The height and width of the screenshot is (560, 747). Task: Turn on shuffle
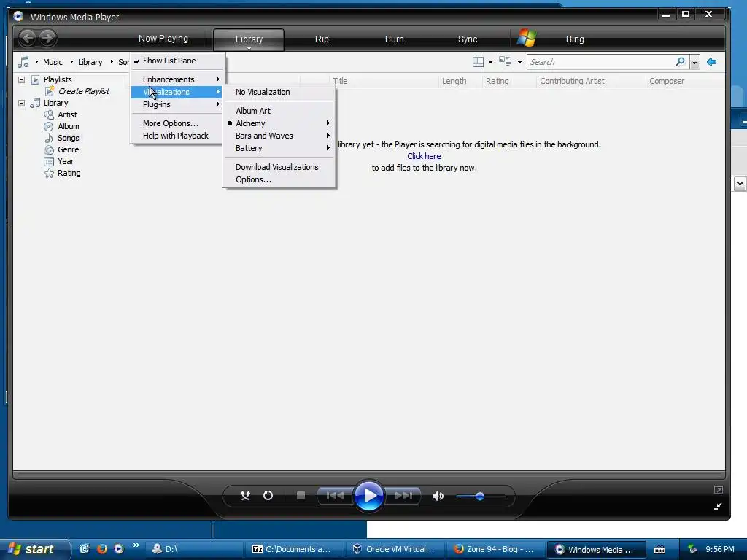pyautogui.click(x=245, y=496)
